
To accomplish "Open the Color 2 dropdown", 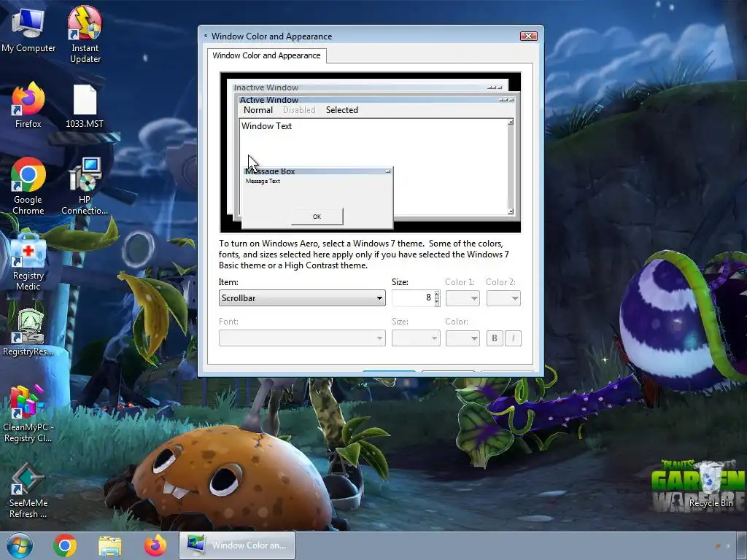I will pyautogui.click(x=503, y=298).
